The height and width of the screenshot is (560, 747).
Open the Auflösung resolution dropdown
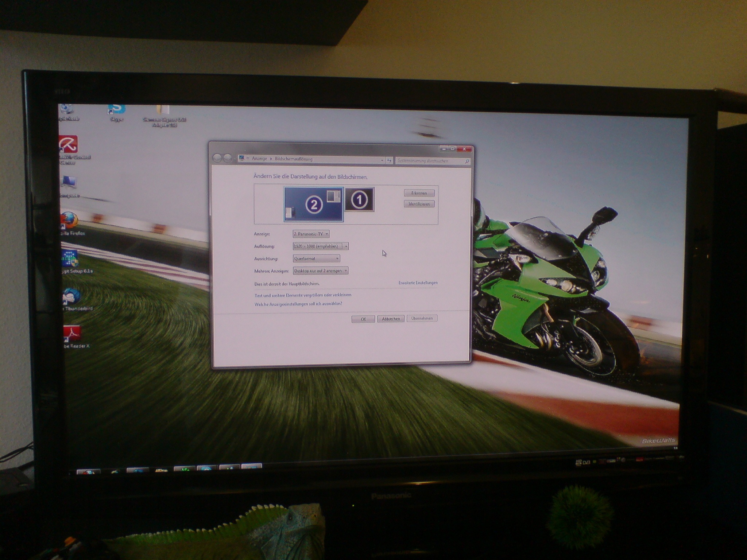point(320,246)
